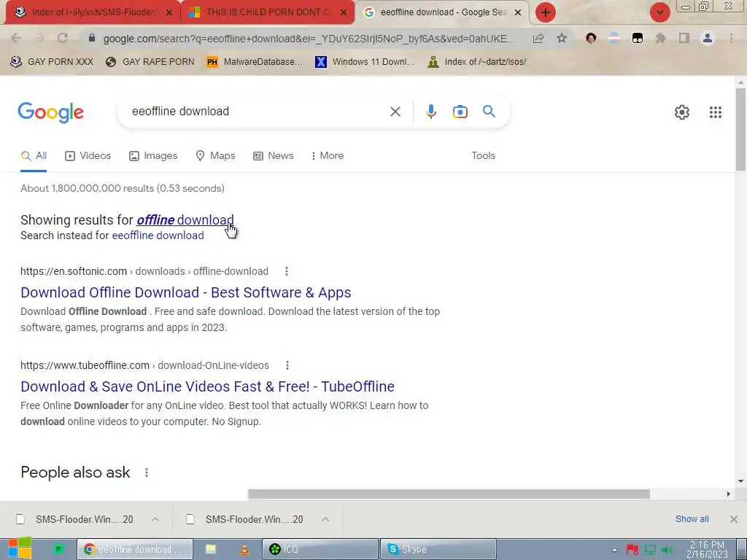Submit the search using the magnifier icon
Image resolution: width=747 pixels, height=560 pixels.
[489, 112]
